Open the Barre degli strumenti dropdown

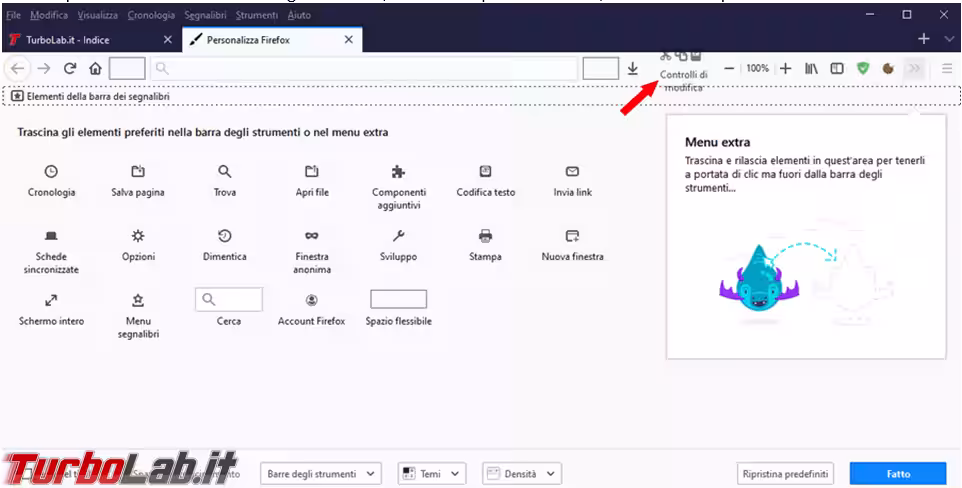tap(321, 473)
